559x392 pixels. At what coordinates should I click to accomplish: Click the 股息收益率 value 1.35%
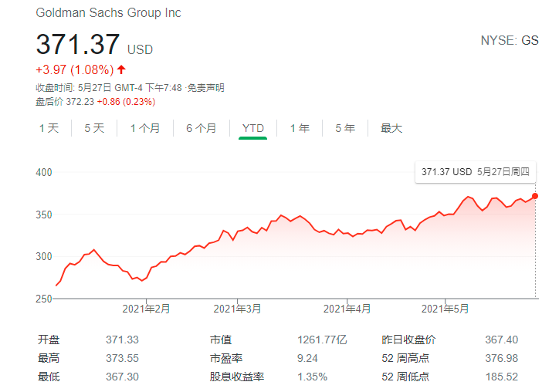click(312, 377)
